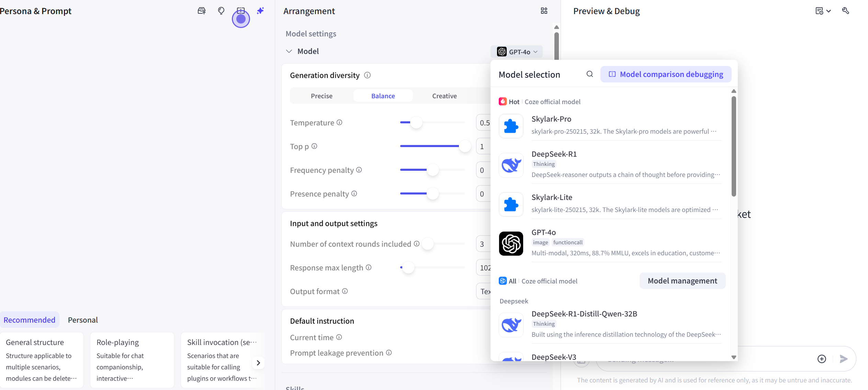Open Model management button
Screen dimensions: 868x390
683,281
